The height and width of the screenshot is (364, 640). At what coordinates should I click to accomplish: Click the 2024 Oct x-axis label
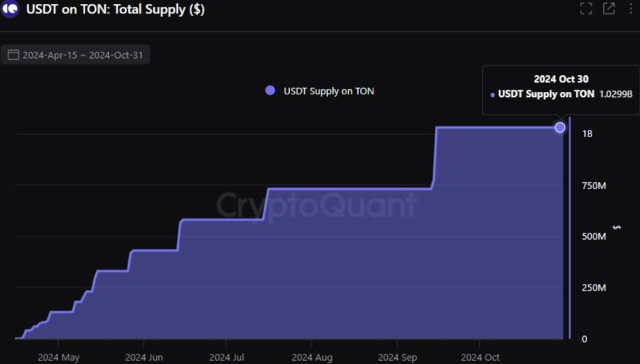click(x=480, y=358)
